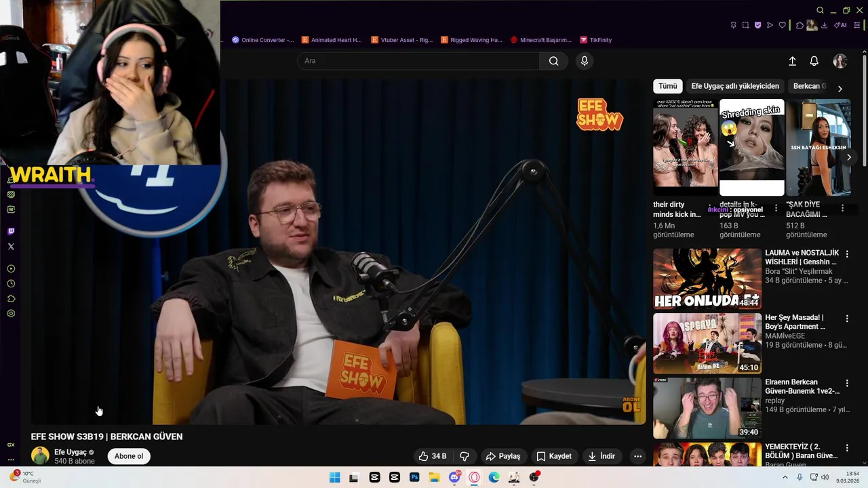The height and width of the screenshot is (488, 868).
Task: Open the Easy Setup sliders icon
Action: 856,25
